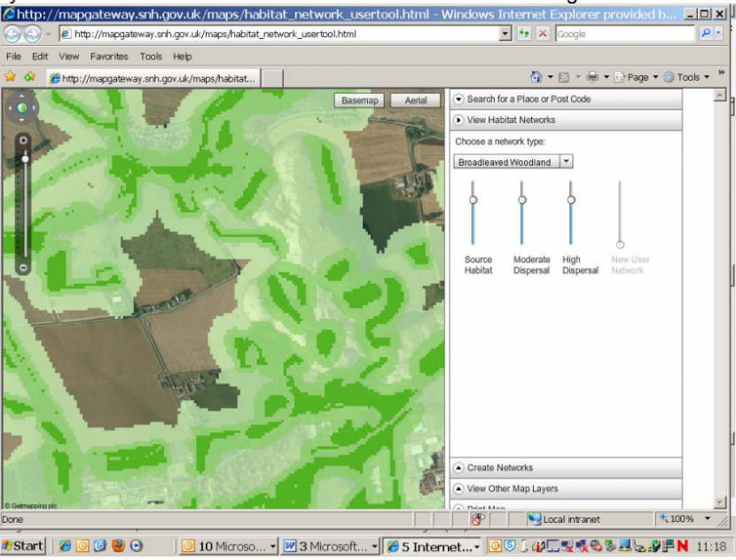Viewport: 736px width, 560px height.
Task: Click the New Tab button
Action: 271,78
